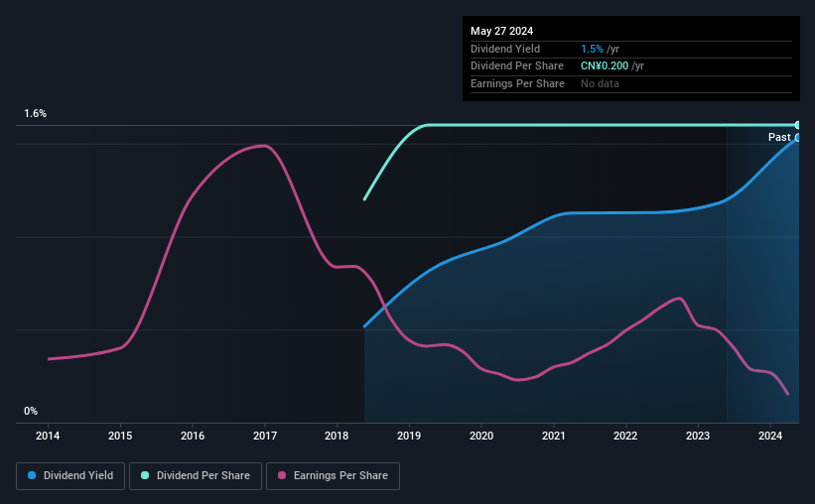
Task: Toggle the Dividend Yield legend button
Action: tap(70, 476)
